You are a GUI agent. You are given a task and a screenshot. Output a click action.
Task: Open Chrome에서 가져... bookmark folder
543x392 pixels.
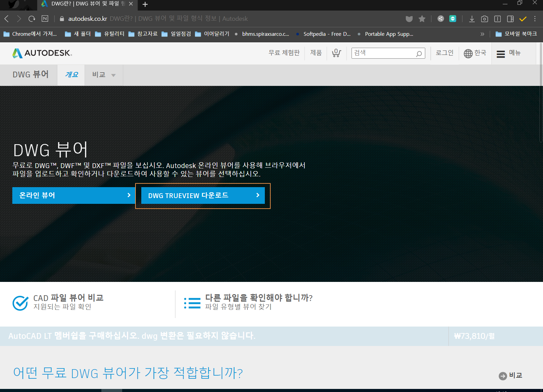[30, 34]
